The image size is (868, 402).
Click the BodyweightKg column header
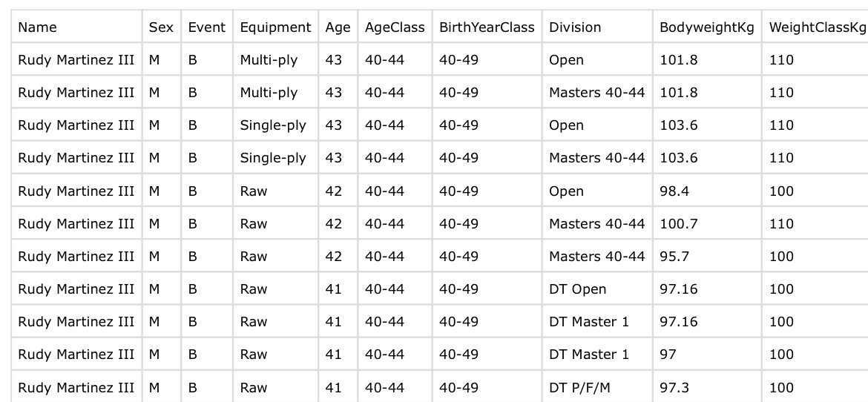pyautogui.click(x=706, y=27)
